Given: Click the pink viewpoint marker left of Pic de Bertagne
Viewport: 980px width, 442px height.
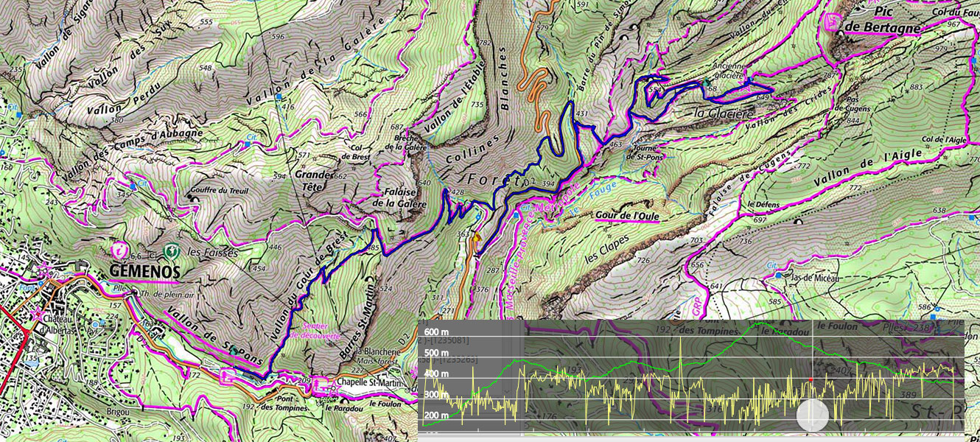Looking at the screenshot, I should (x=833, y=21).
